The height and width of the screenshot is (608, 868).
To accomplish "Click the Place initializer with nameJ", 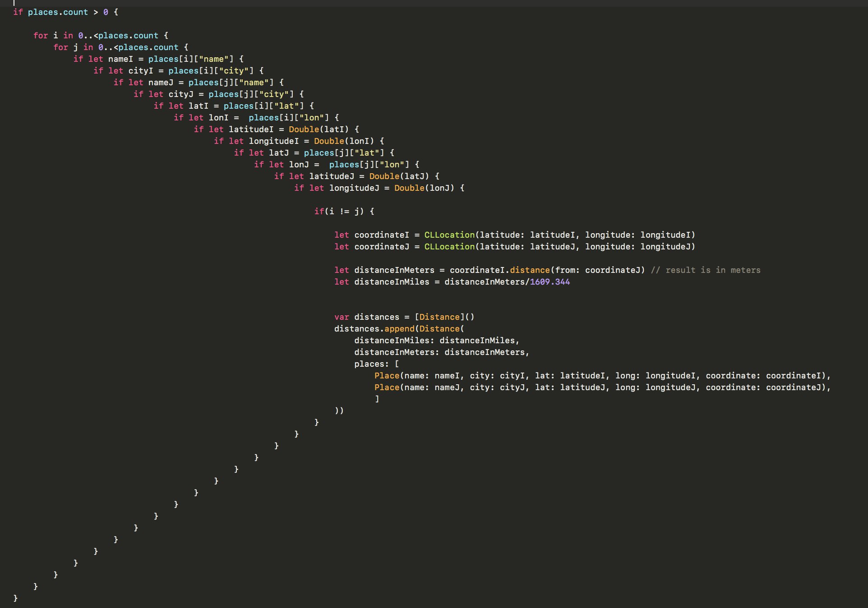I will coord(387,387).
